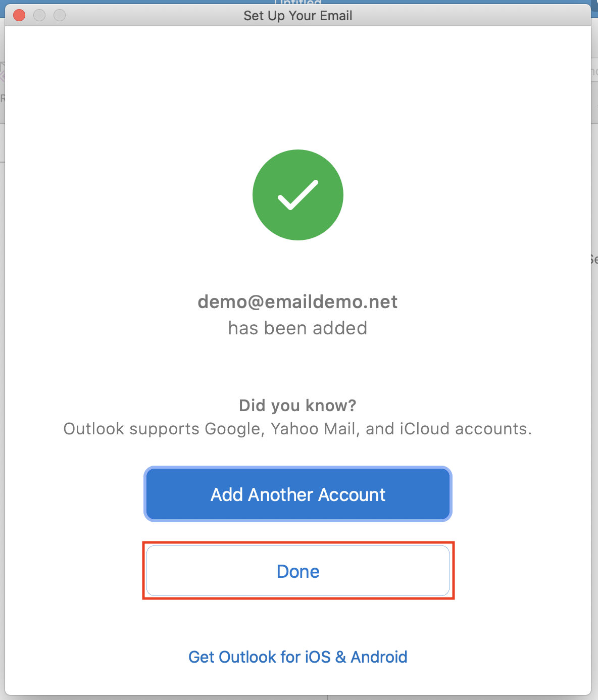This screenshot has height=700, width=598.
Task: Click the Untitled window title behind dialog
Action: (298, 3)
